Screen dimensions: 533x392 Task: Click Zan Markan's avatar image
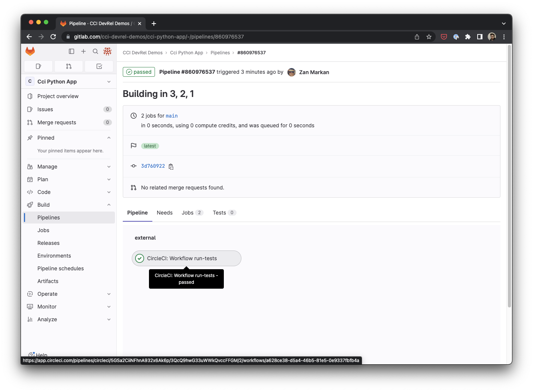tap(292, 72)
